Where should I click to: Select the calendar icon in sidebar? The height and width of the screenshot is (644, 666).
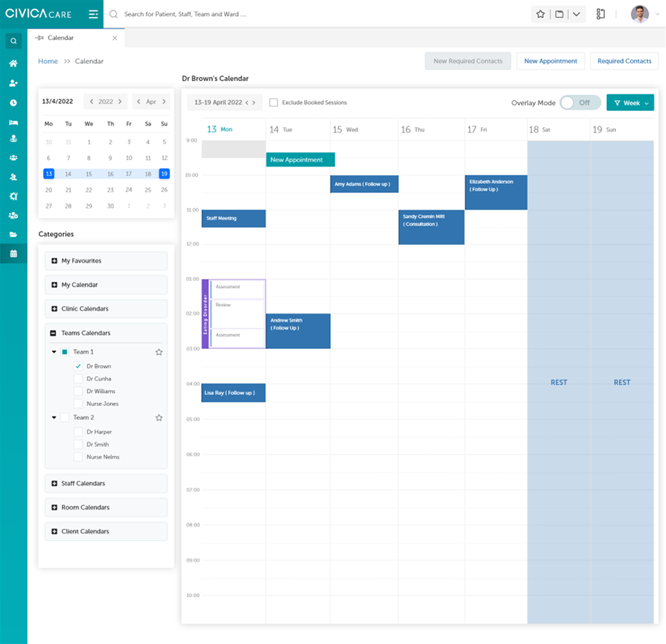click(x=14, y=253)
